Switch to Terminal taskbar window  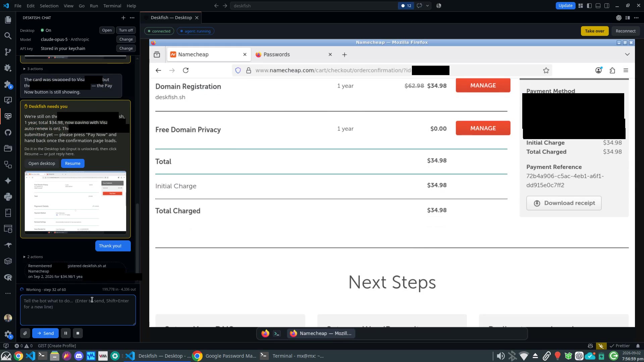click(292, 356)
